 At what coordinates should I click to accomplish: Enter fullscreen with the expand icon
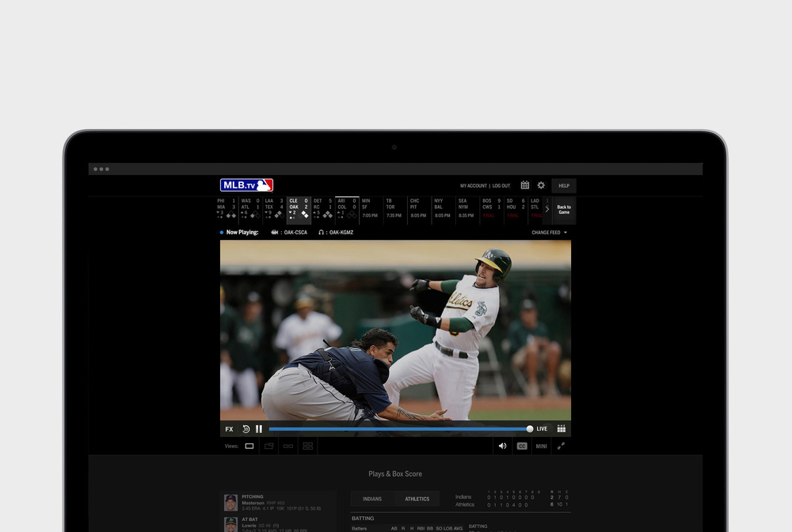561,446
